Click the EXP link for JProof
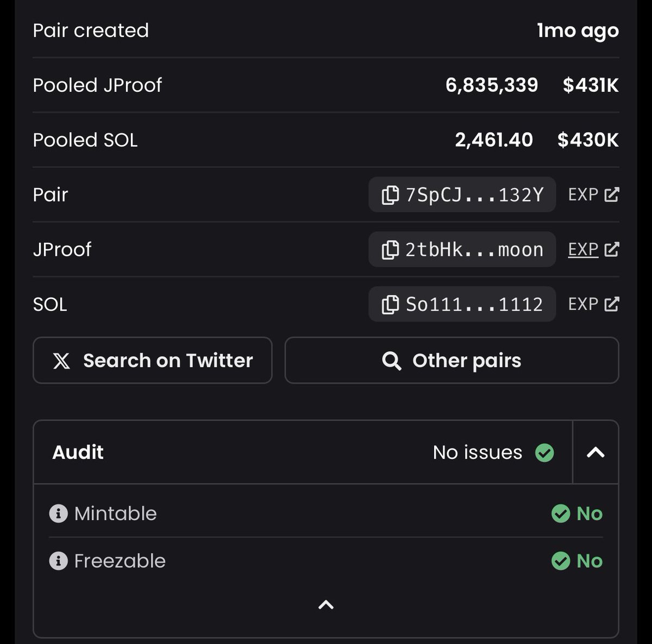The image size is (652, 644). (x=583, y=249)
